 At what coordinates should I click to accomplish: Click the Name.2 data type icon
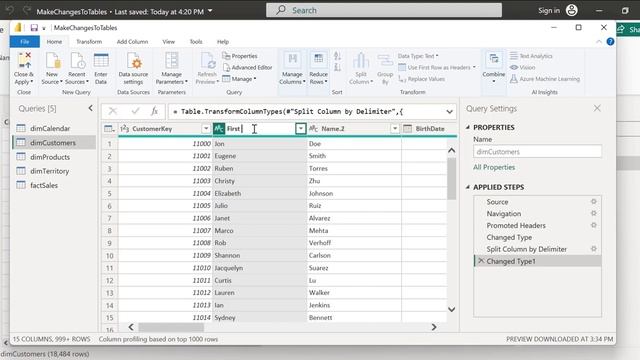[313, 129]
